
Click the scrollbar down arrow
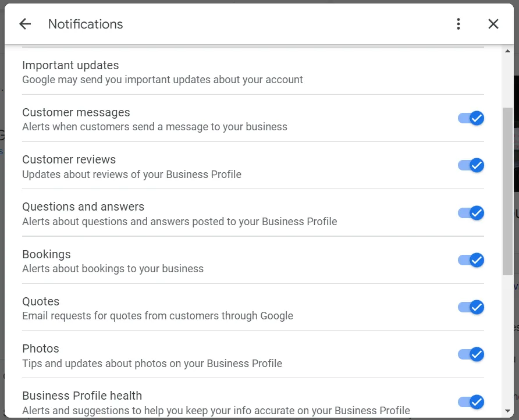(507, 411)
